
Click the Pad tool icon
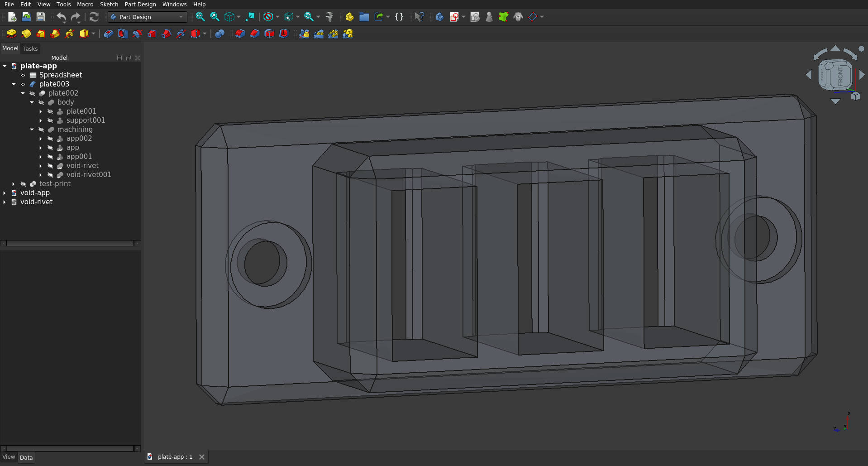coord(12,34)
